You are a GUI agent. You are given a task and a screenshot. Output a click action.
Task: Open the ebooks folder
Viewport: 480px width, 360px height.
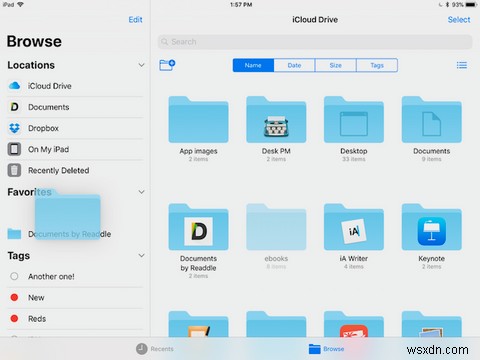click(276, 227)
